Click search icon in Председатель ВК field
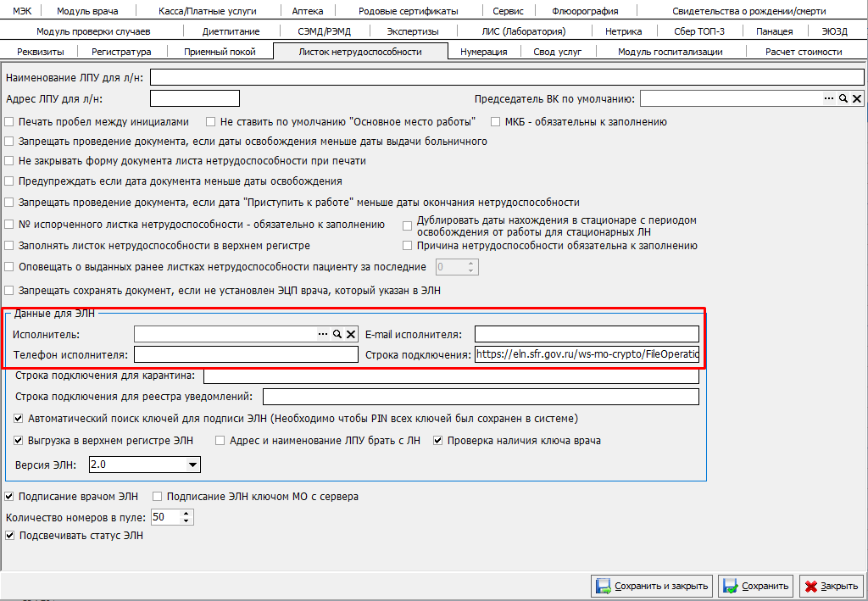Viewport: 868px width, 601px height. [x=843, y=99]
